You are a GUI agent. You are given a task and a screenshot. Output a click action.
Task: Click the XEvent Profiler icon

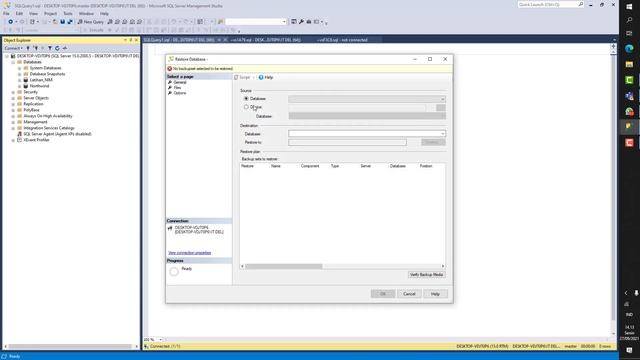19,140
